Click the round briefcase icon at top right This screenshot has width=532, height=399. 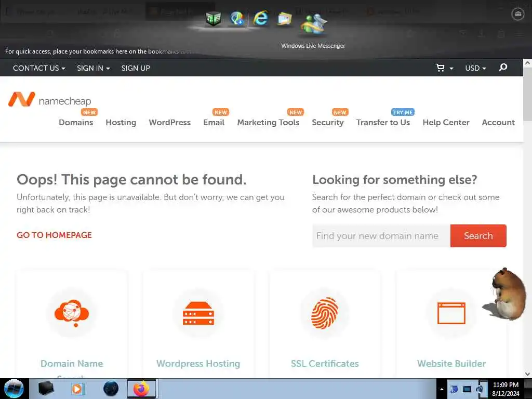point(518,14)
